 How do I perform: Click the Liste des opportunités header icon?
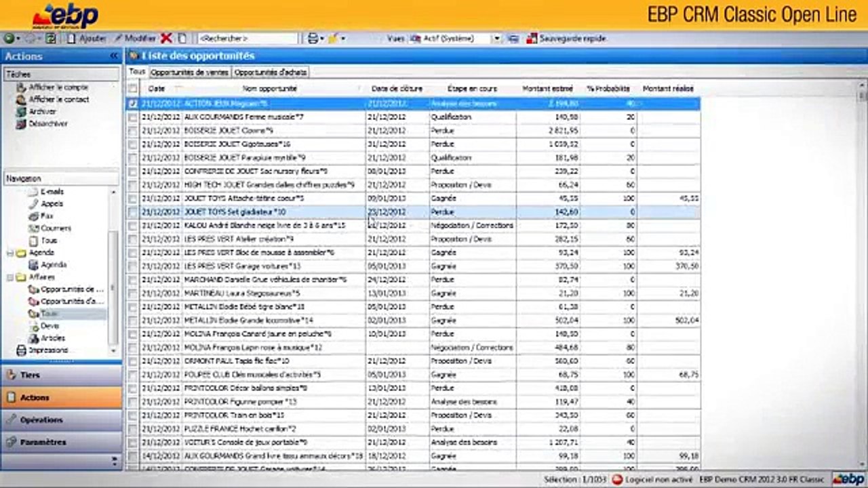coord(134,56)
